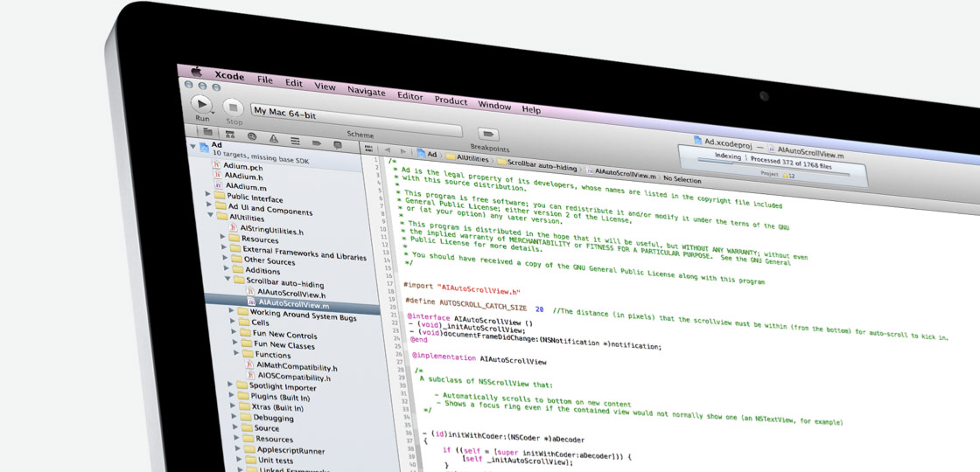Screen dimensions: 980x472
Task: Open the Navigate menu
Action: tap(366, 91)
